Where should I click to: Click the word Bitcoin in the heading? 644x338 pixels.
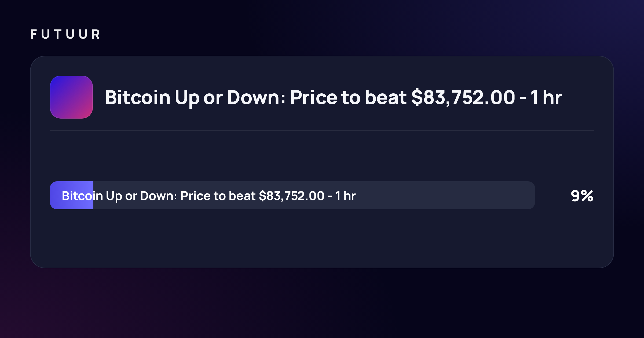click(138, 97)
